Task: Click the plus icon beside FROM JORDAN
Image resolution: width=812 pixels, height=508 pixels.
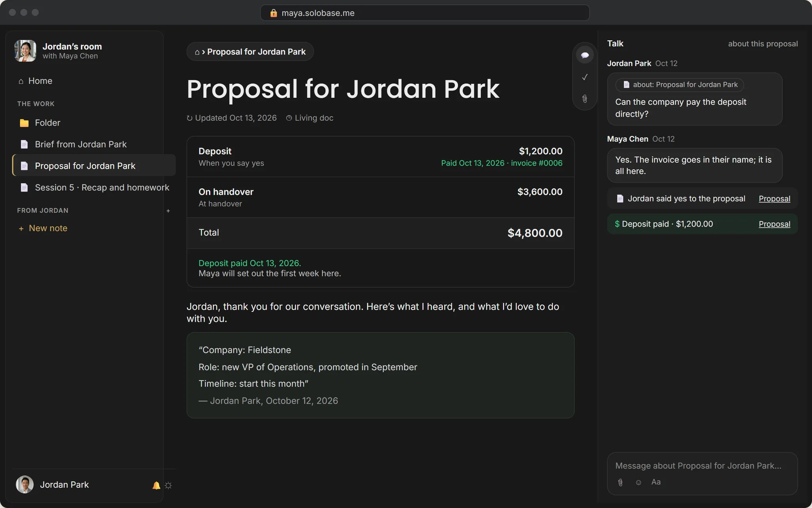Action: 168,211
